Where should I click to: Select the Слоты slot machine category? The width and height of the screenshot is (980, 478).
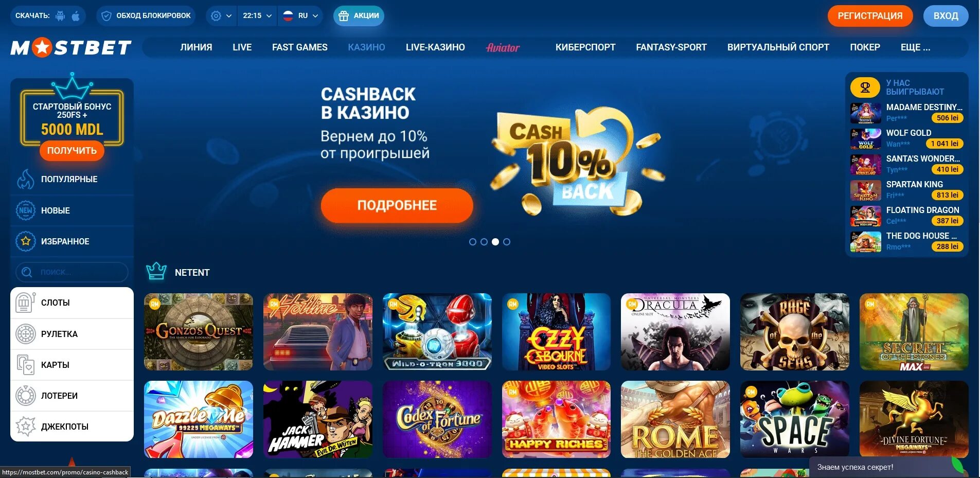(x=72, y=303)
